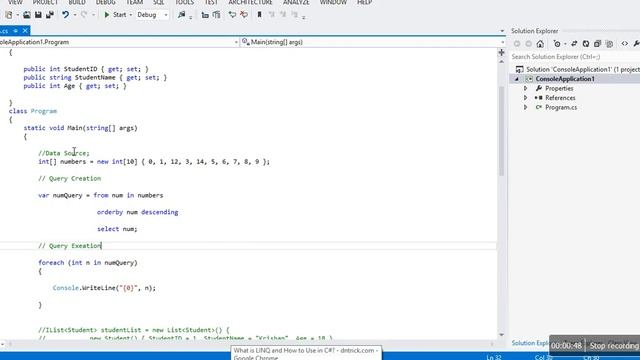The height and width of the screenshot is (360, 640).
Task: Open the ANALYZE menu
Action: pyautogui.click(x=296, y=2)
